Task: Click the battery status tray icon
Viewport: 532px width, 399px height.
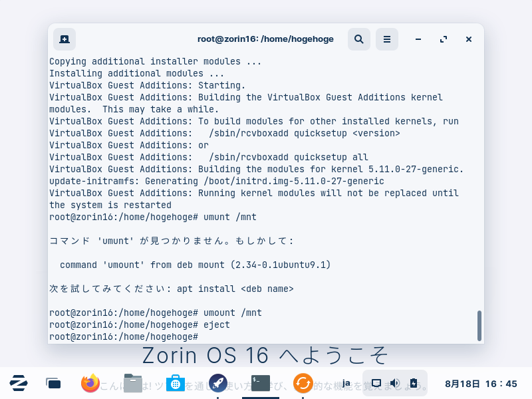Action: click(x=414, y=384)
